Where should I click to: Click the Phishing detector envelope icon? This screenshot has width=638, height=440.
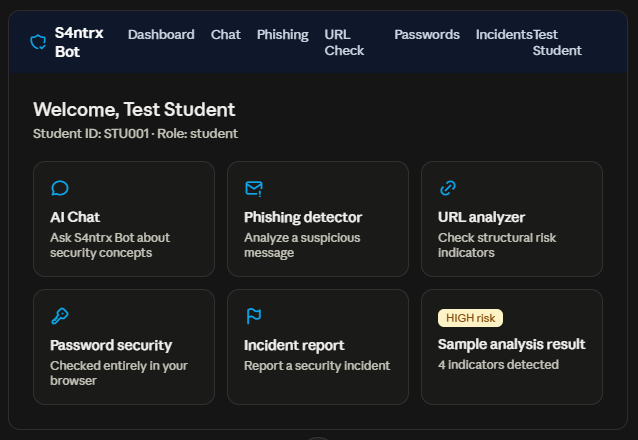pos(254,188)
